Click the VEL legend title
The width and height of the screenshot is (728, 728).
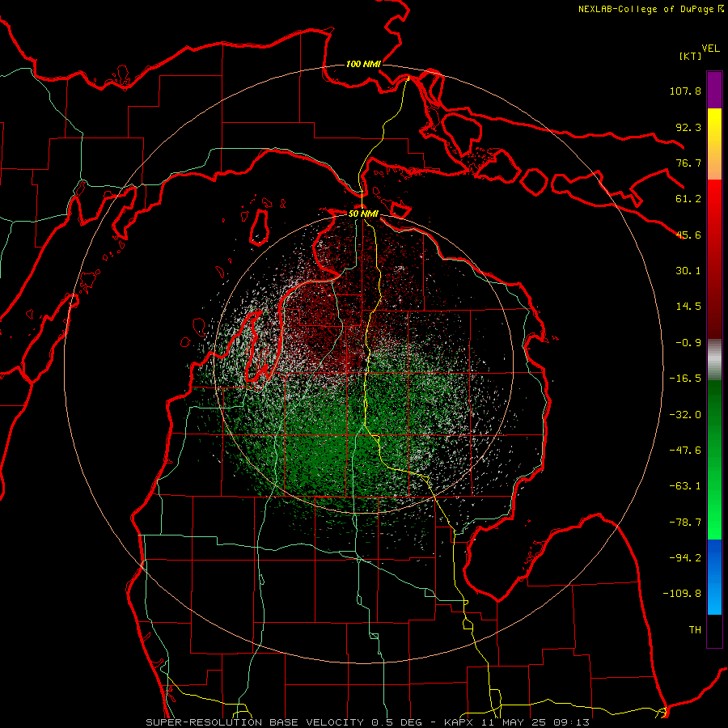pyautogui.click(x=710, y=49)
